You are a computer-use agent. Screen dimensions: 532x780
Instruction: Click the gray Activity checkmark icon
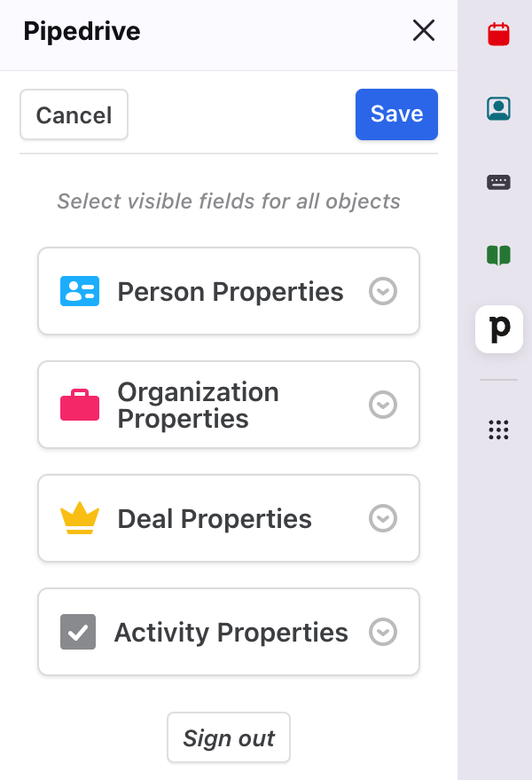tap(78, 632)
